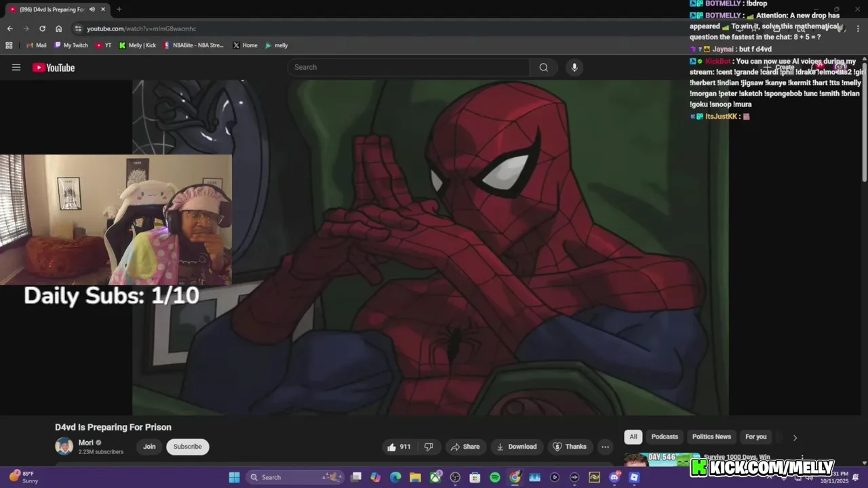This screenshot has width=868, height=488.
Task: Select the All filter chip
Action: pyautogui.click(x=633, y=436)
